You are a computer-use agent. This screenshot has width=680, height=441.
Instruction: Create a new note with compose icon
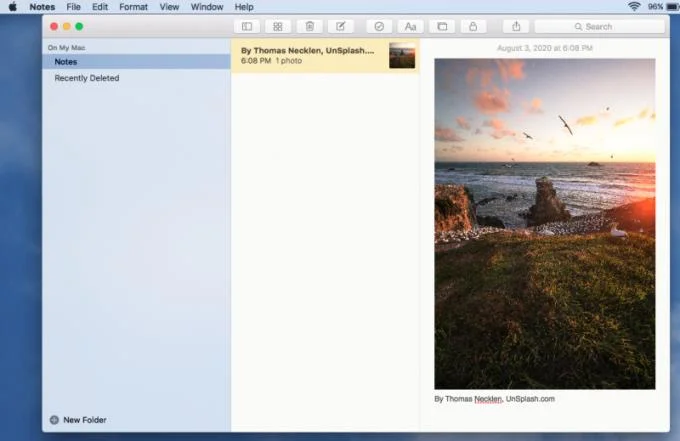(x=340, y=26)
